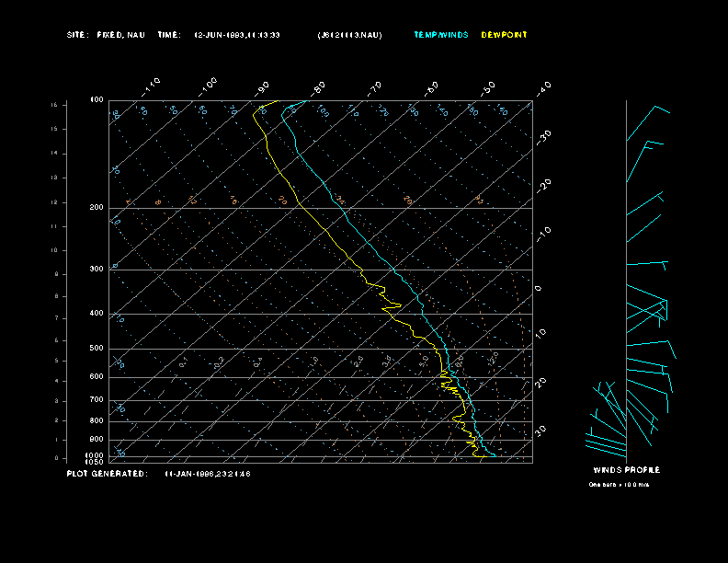Click the -50 temperature label on top
Image resolution: width=728 pixels, height=563 pixels.
(x=488, y=88)
